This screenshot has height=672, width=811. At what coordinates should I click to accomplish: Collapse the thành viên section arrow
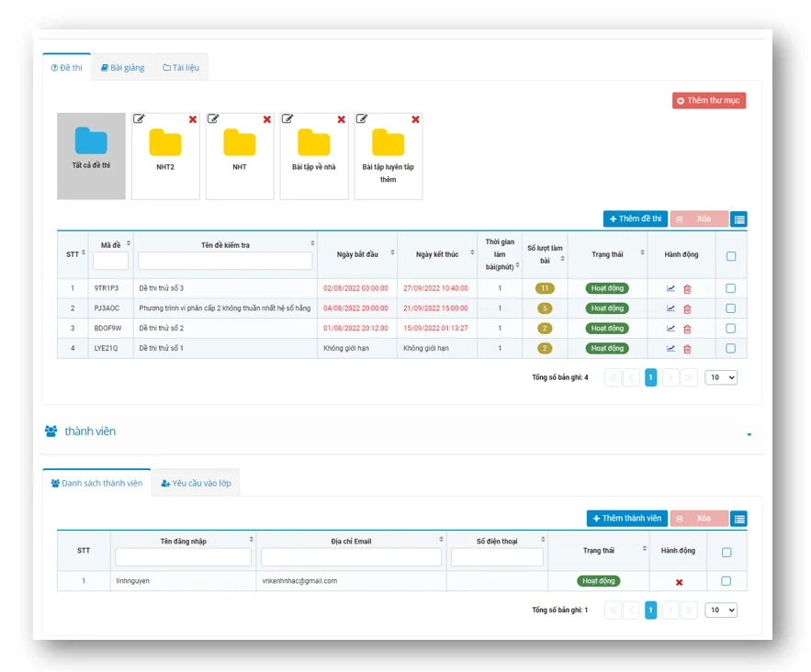pos(749,433)
